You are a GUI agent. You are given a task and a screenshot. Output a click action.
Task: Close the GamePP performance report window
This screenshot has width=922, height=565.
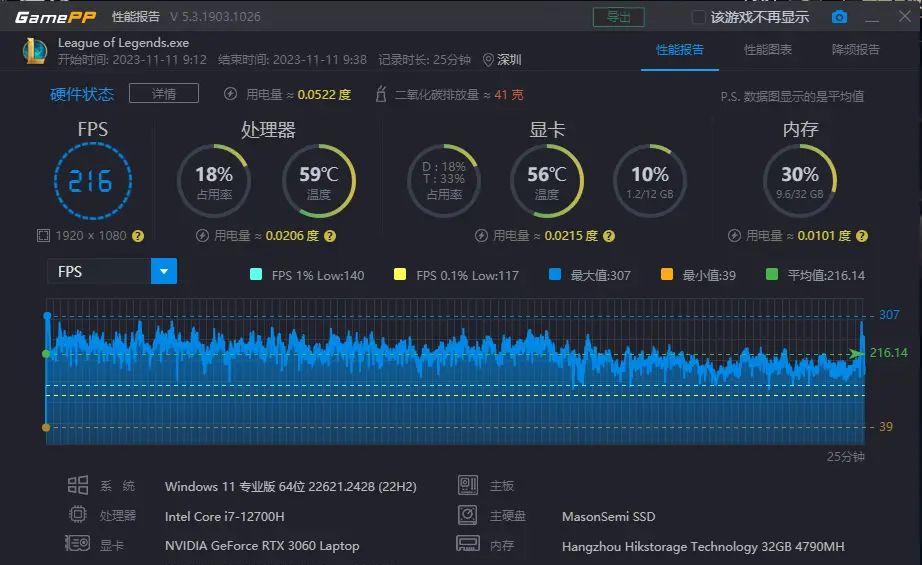[x=905, y=16]
